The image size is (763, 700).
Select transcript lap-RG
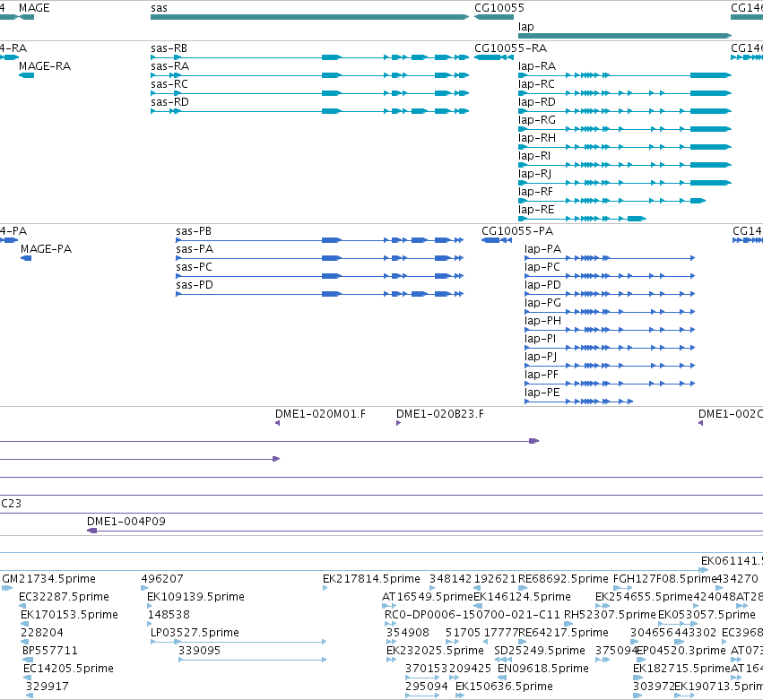pos(625,129)
